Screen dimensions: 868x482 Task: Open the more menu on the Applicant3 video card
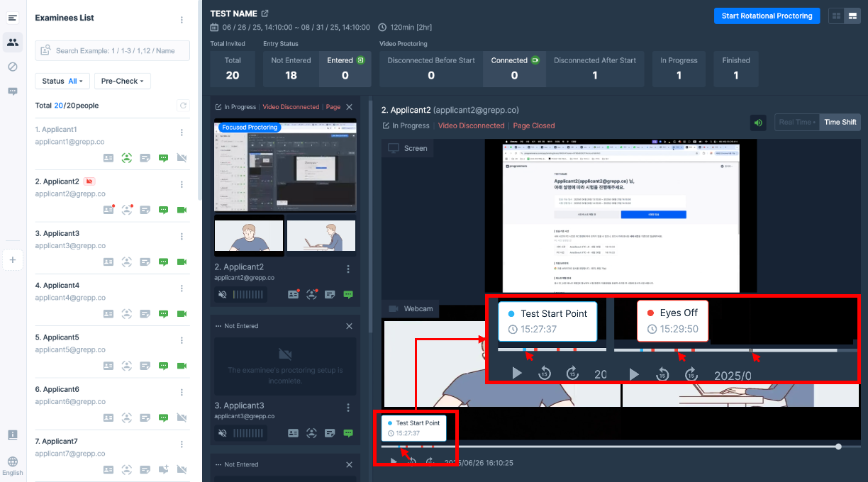point(348,408)
